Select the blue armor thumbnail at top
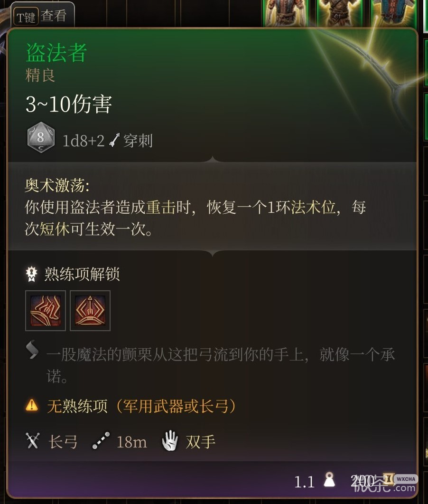This screenshot has width=428, height=504. (394, 13)
